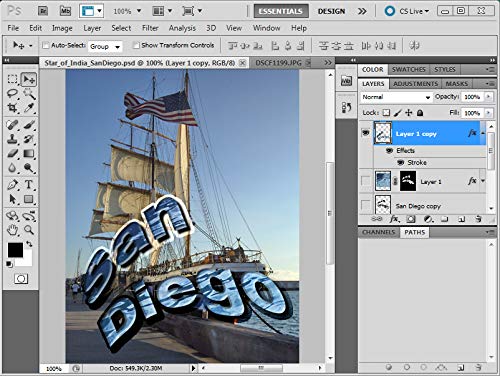500x376 pixels.
Task: Create new adjustment layer icon
Action: (x=428, y=219)
